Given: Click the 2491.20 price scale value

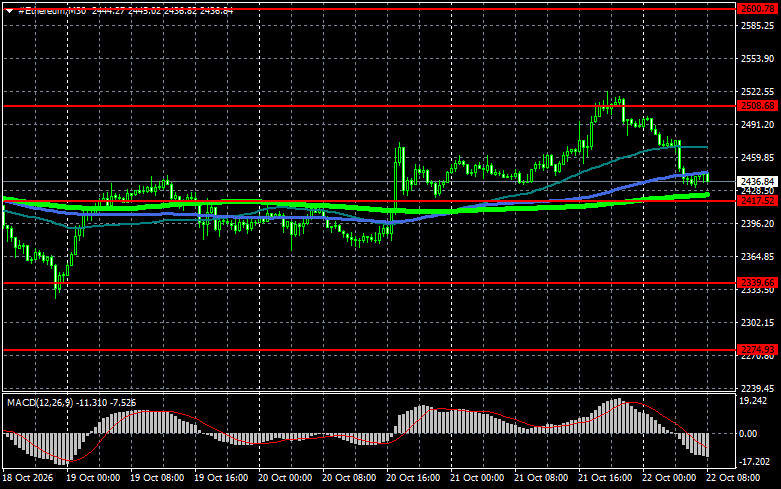Looking at the screenshot, I should coord(757,124).
